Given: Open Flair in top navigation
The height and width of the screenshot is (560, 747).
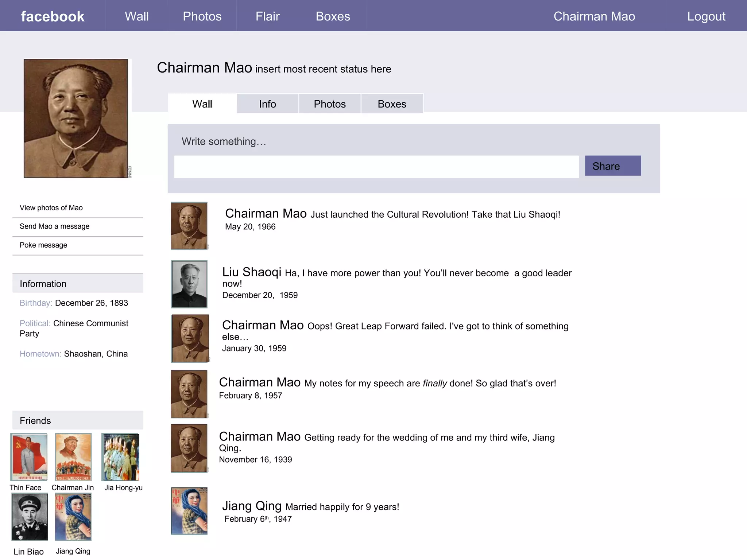Looking at the screenshot, I should pos(267,16).
